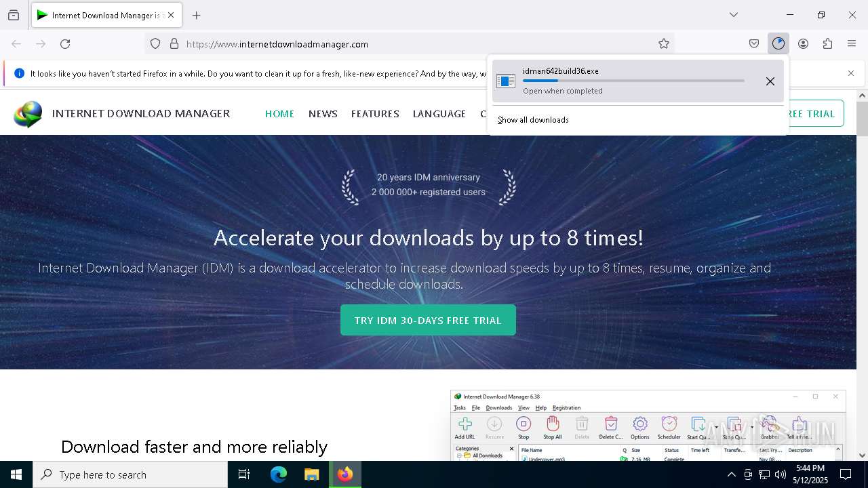
Task: Open the volume speaker tray icon
Action: pos(781,474)
